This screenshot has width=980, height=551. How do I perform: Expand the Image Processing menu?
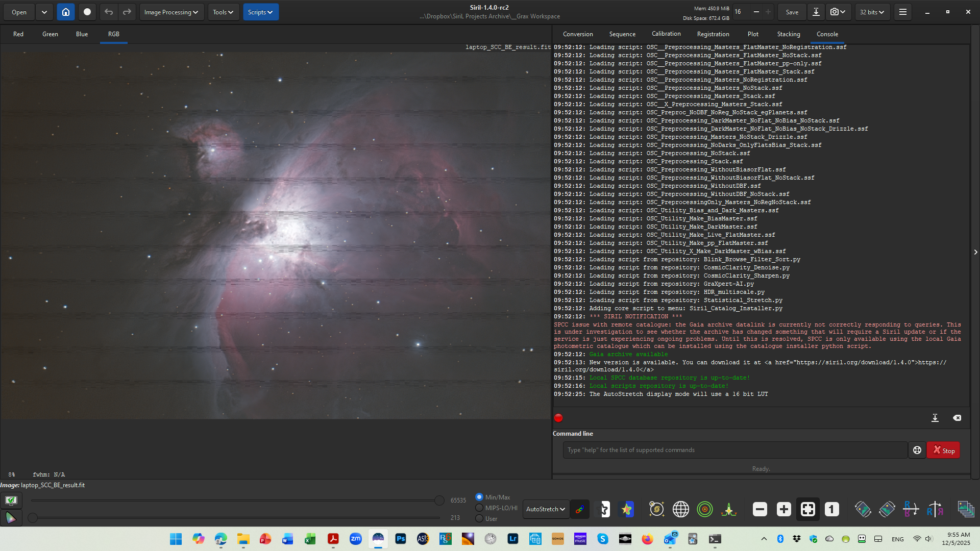pos(171,12)
